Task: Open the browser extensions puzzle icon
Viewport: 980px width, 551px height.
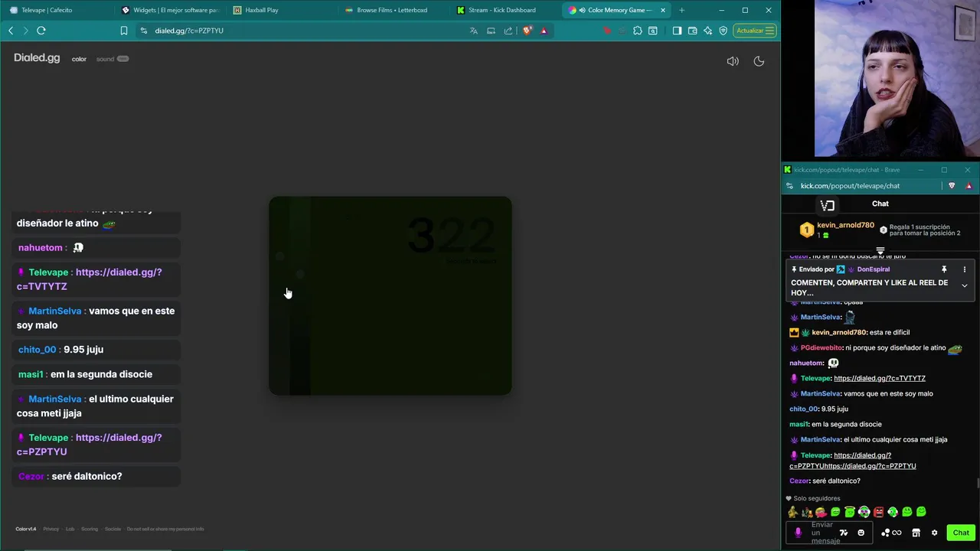Action: pyautogui.click(x=637, y=31)
